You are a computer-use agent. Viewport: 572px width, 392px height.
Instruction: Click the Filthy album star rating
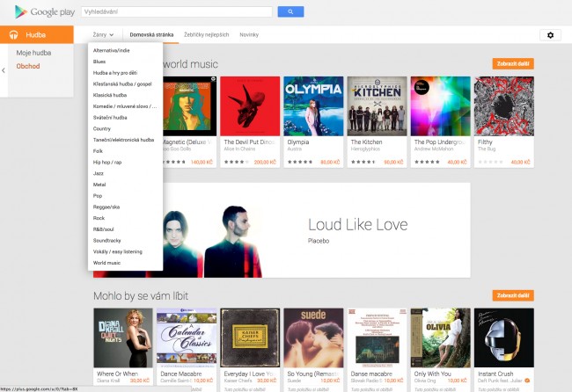point(491,162)
